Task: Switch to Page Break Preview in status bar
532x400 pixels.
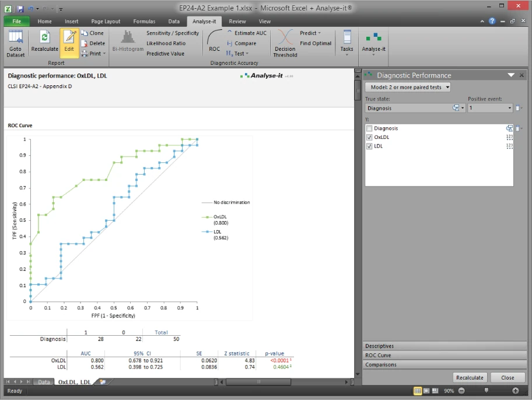Action: tap(435, 391)
